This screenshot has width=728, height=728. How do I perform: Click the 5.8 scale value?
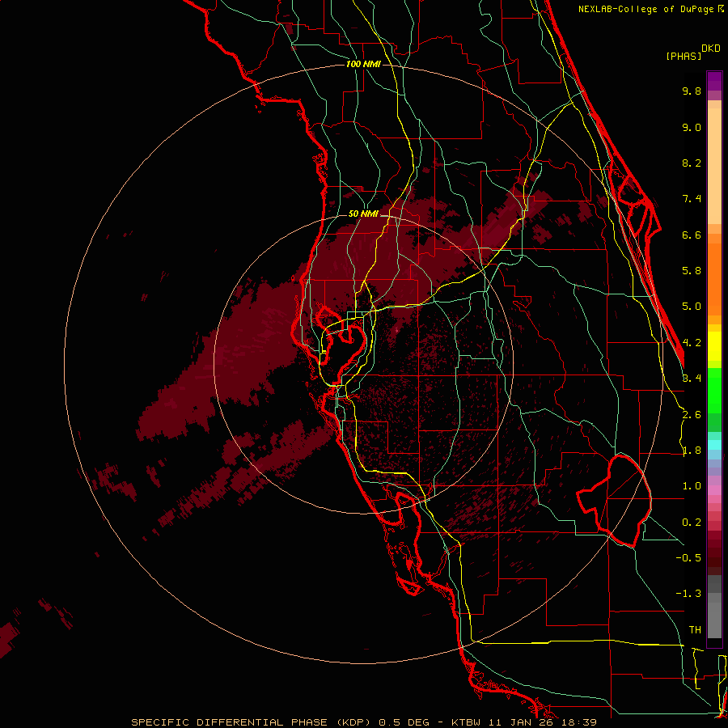(x=692, y=271)
